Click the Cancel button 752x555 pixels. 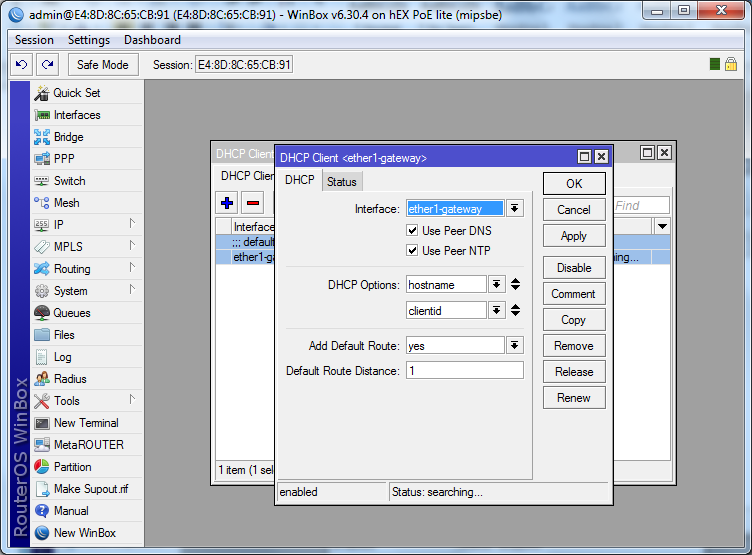click(574, 210)
